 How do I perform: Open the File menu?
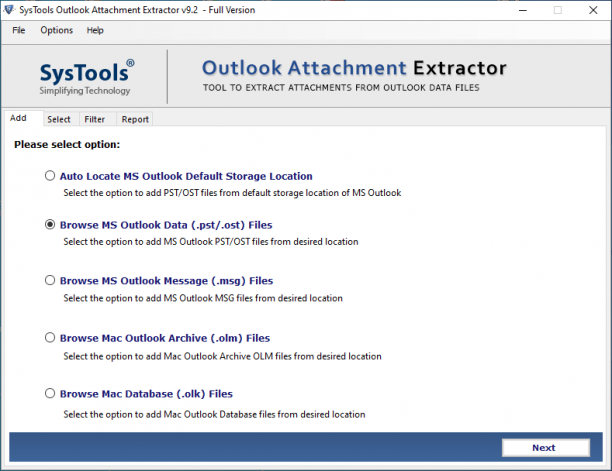coord(19,30)
